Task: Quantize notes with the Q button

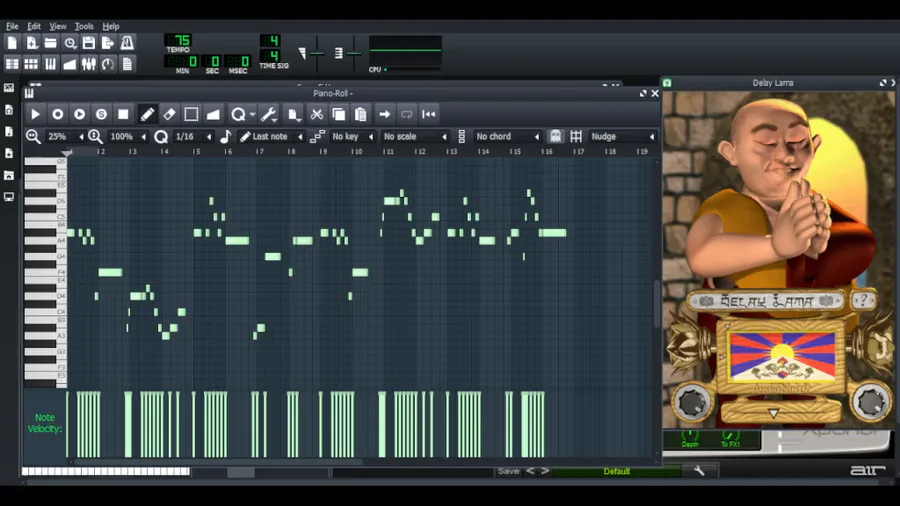Action: pyautogui.click(x=238, y=114)
